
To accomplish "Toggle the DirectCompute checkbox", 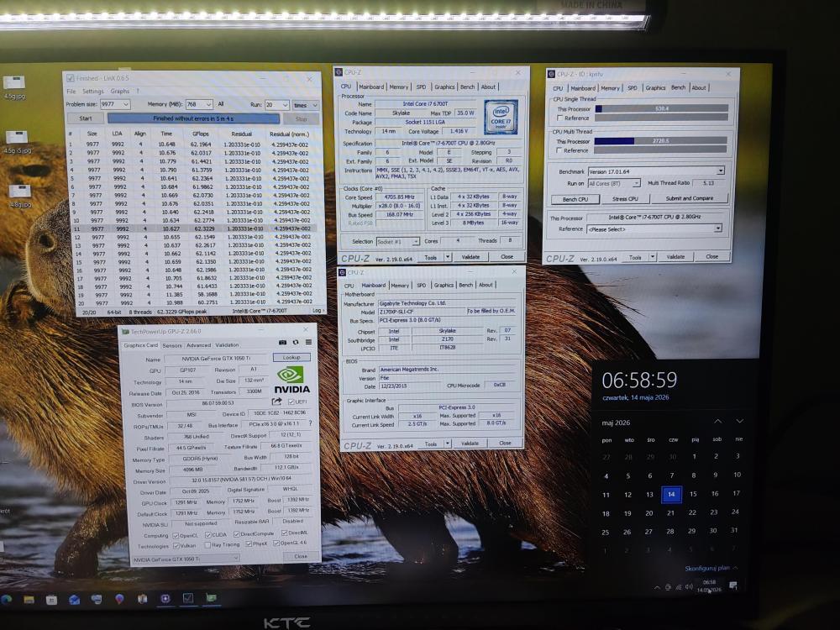I will tap(236, 534).
